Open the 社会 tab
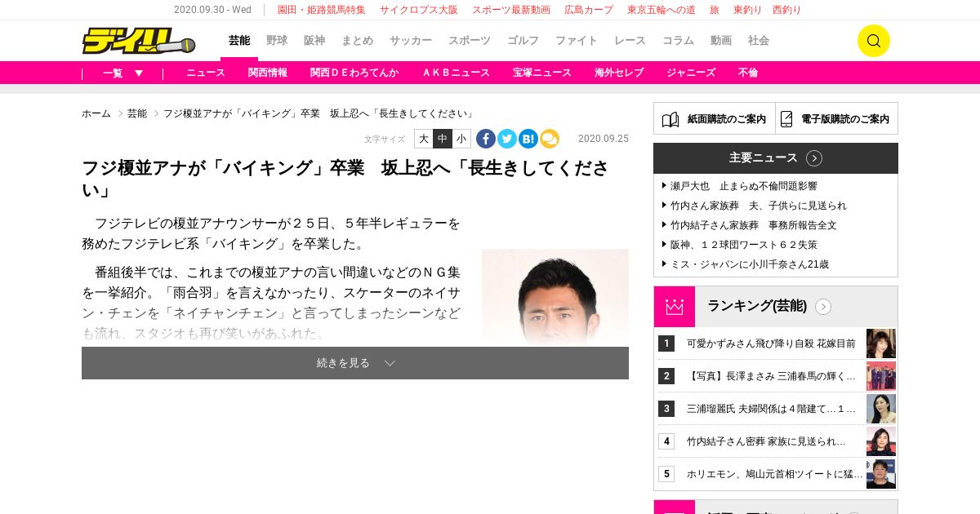 click(x=759, y=41)
